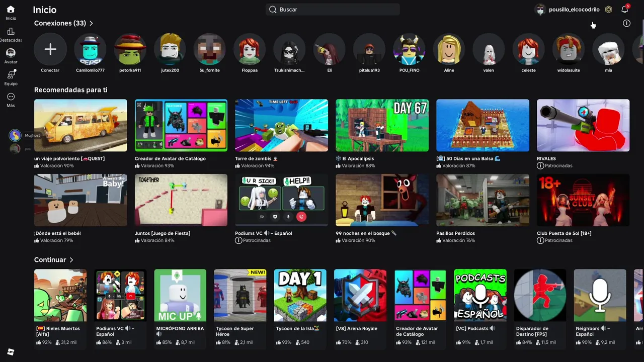
Task: Open Camilomilo777's avatar
Action: click(x=90, y=49)
